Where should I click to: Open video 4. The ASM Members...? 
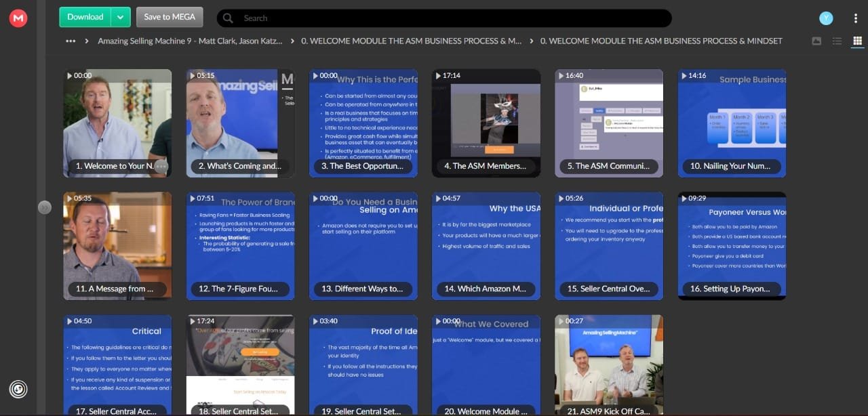point(486,123)
